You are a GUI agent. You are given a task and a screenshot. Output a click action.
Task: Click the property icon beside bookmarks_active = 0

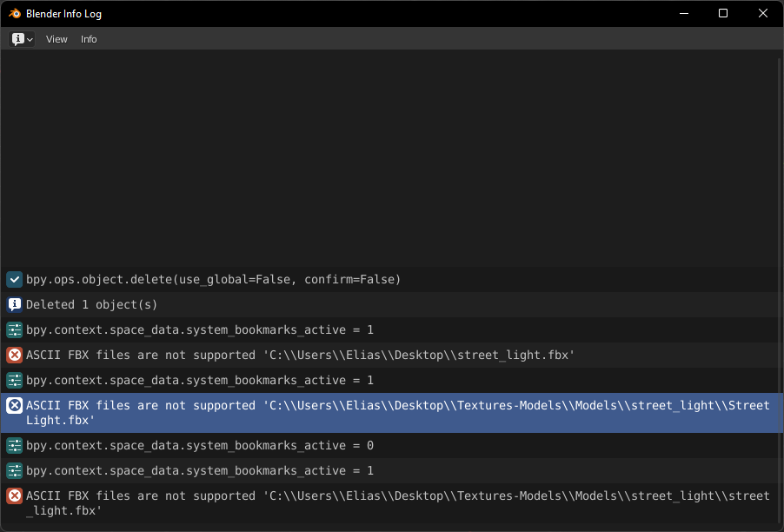click(15, 445)
